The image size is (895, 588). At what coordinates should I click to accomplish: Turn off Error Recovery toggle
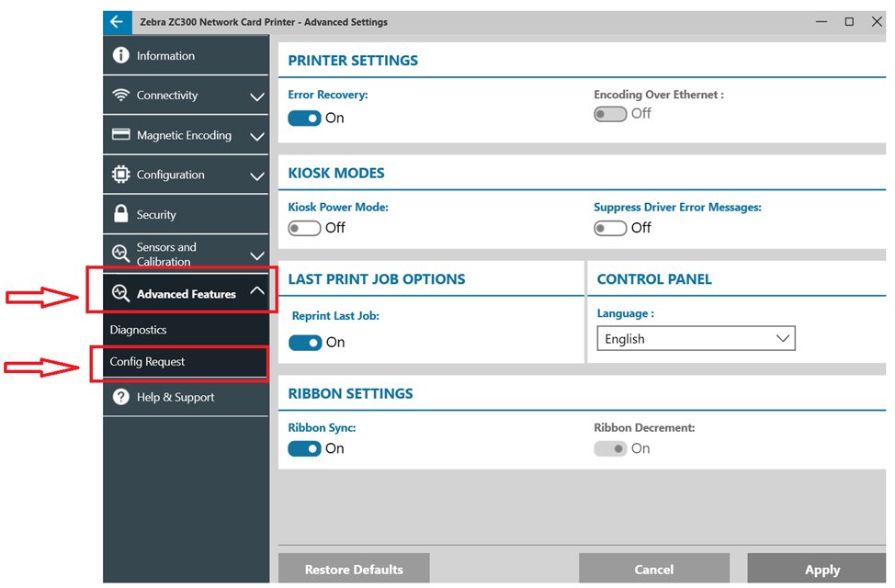click(304, 119)
